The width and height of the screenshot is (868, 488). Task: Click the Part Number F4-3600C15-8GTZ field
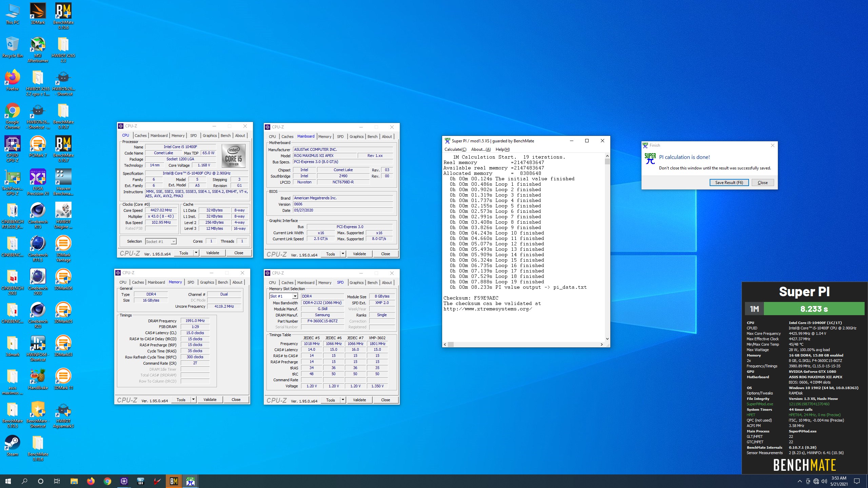322,321
